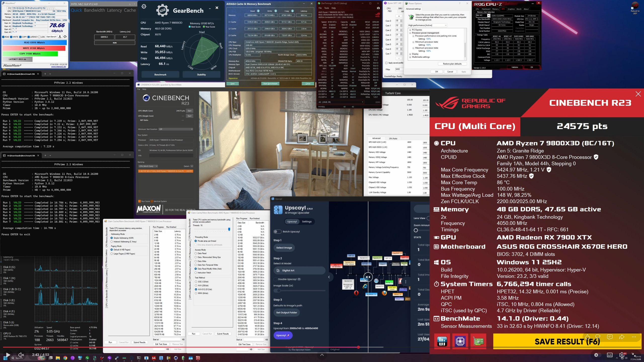Open the video's three-dot more options

(634, 337)
